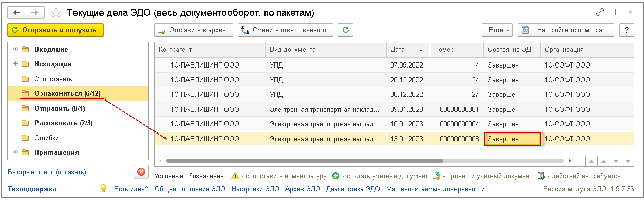Sort by Номер column header
This screenshot has width=644, height=200.
457,49
